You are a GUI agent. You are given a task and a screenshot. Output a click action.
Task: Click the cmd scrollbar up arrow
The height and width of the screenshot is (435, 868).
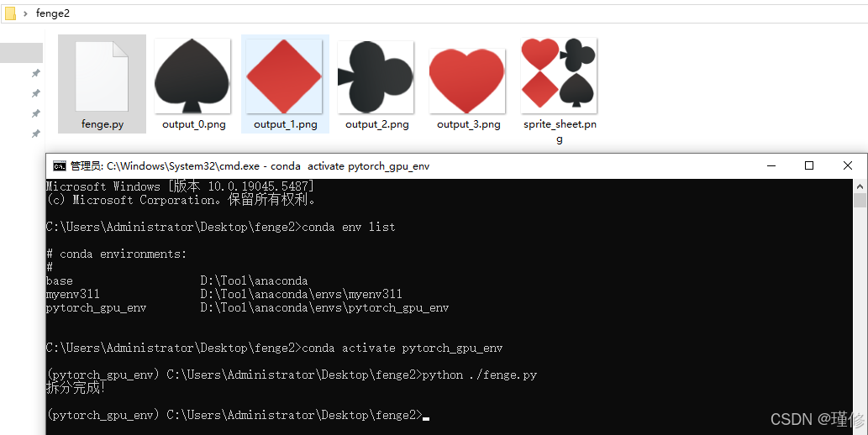[860, 186]
